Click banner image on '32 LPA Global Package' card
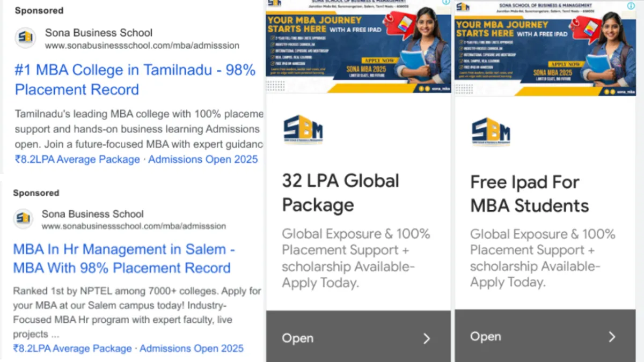 point(358,47)
